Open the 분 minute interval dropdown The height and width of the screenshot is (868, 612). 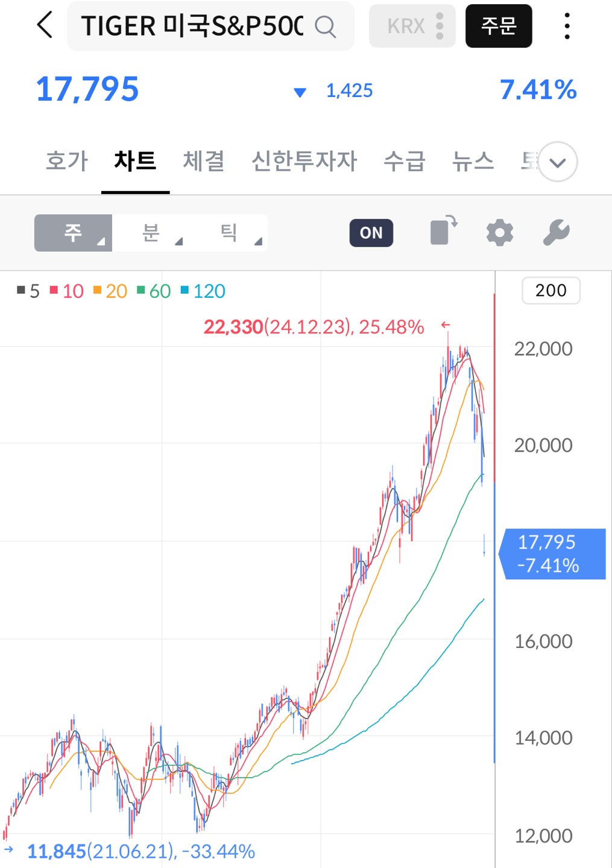pos(151,231)
